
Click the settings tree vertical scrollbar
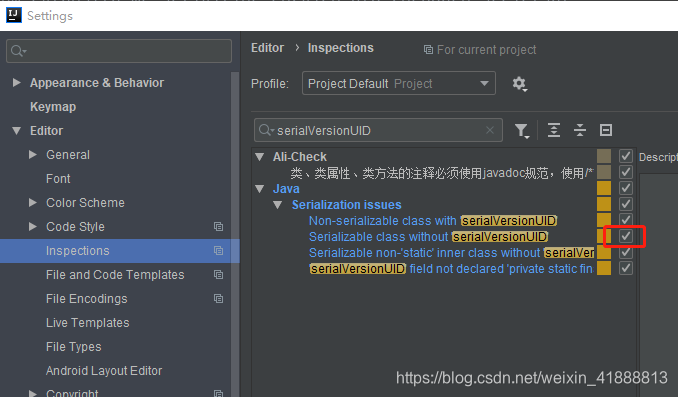pos(235,234)
